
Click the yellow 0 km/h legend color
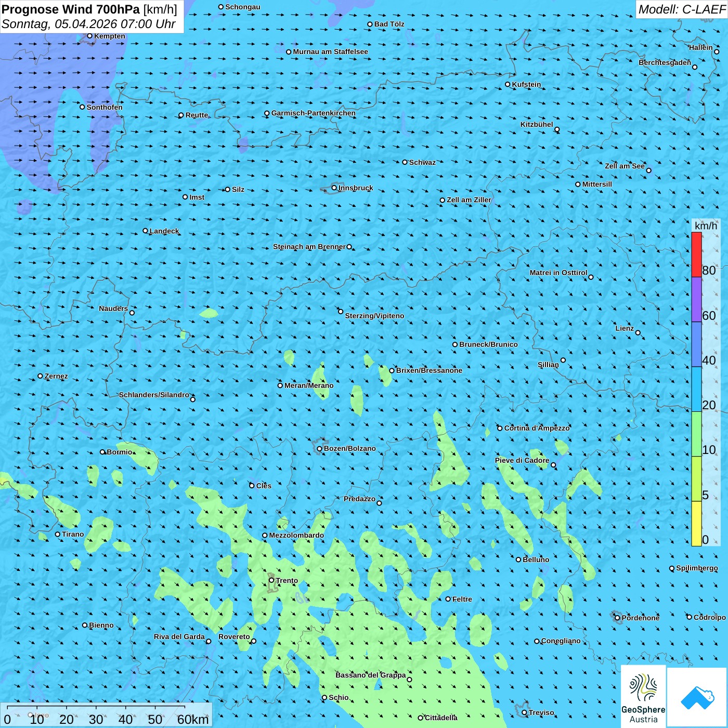696,524
